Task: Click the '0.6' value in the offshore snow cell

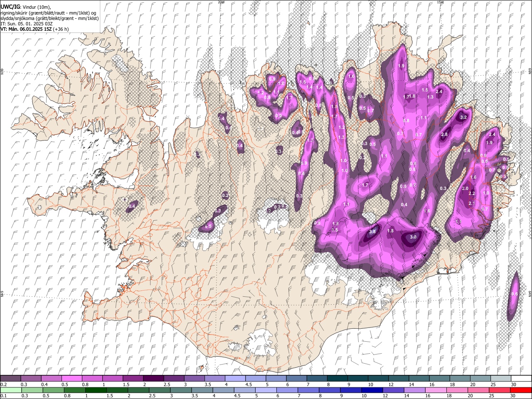Action: pos(515,294)
